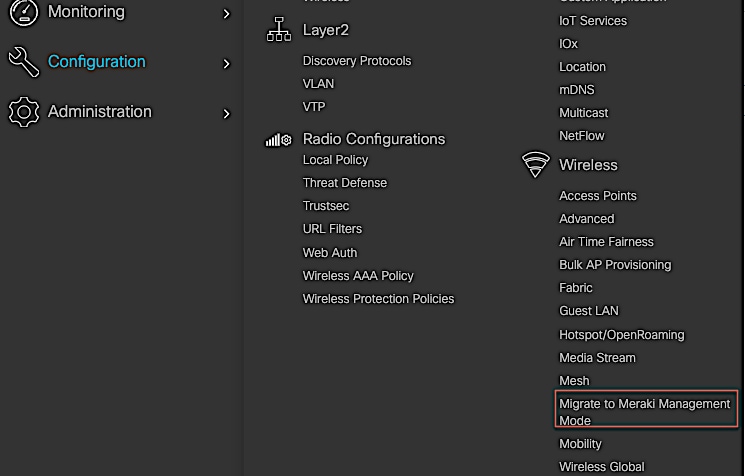Open Threat Defense
745x476 pixels.
[x=345, y=183]
